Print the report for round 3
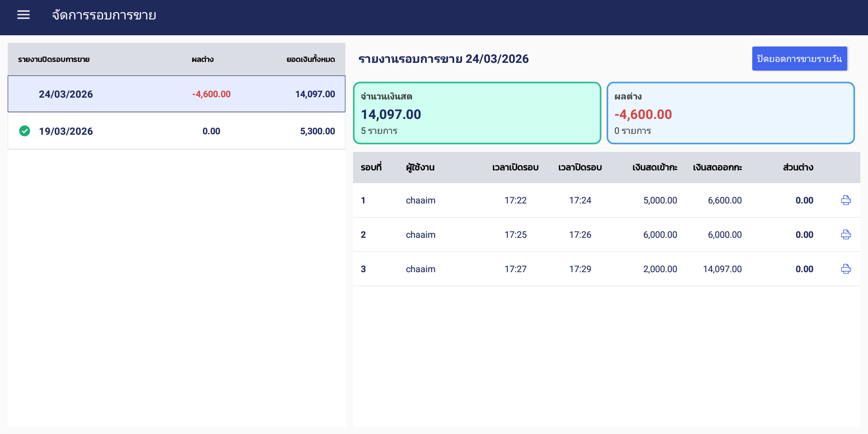Screen dimensions: 868x434 846,269
